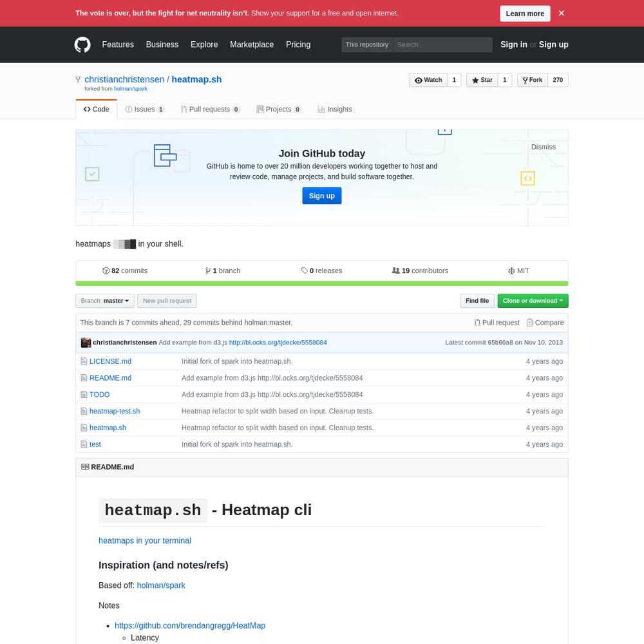This screenshot has height=644, width=644.
Task: Open README.md file in file list
Action: (x=111, y=378)
